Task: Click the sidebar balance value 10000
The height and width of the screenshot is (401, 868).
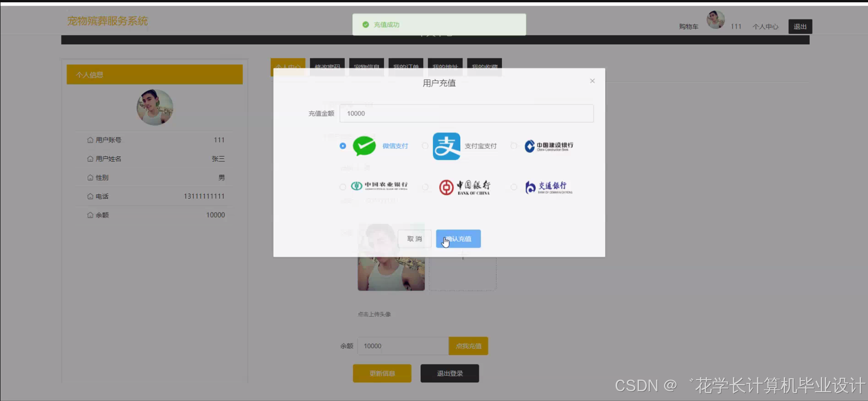Action: [x=216, y=215]
